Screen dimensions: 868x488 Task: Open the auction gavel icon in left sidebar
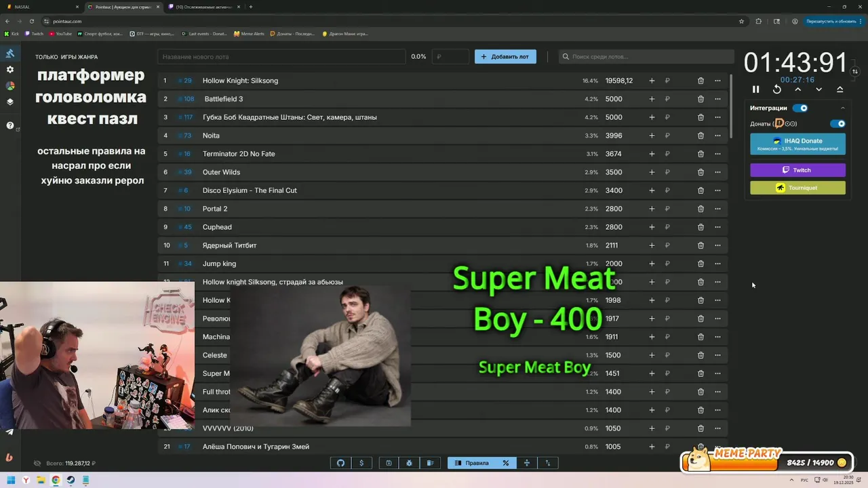click(10, 54)
